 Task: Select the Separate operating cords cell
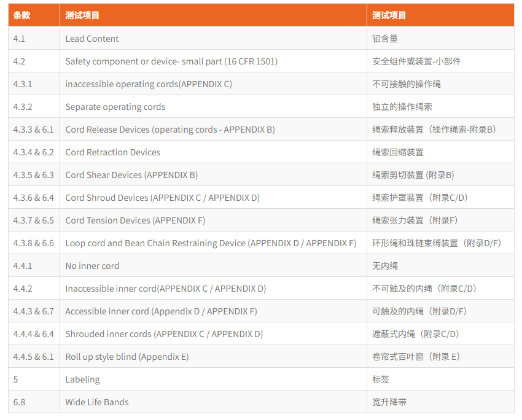tap(115, 107)
